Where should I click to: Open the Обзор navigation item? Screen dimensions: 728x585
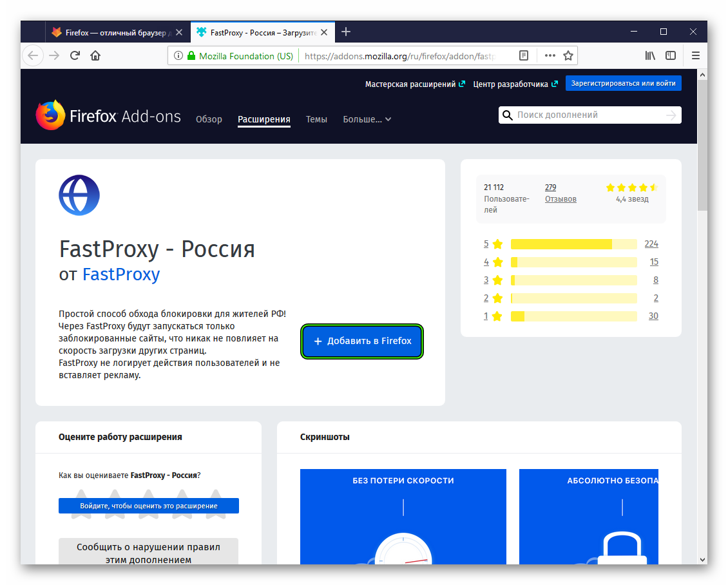209,119
